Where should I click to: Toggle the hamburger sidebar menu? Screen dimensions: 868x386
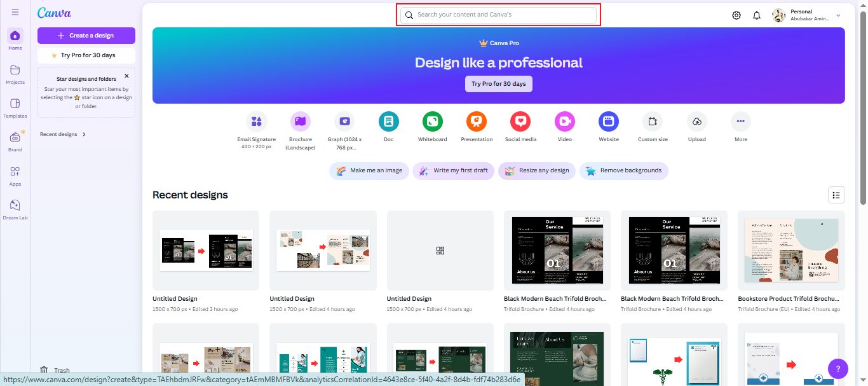(x=15, y=13)
